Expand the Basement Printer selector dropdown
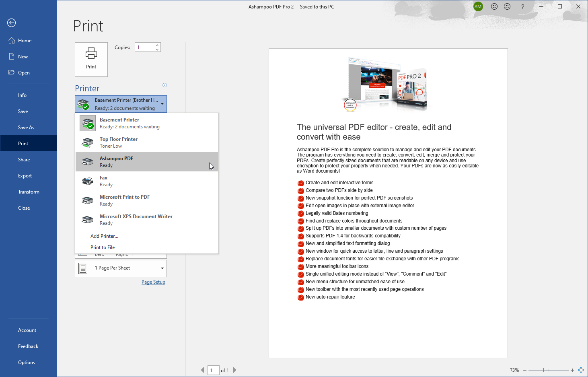 pos(121,104)
